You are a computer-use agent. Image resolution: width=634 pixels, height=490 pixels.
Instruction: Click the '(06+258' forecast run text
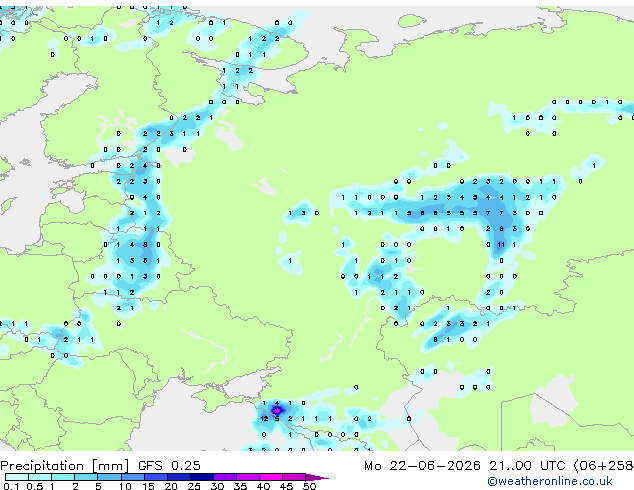[x=604, y=466]
